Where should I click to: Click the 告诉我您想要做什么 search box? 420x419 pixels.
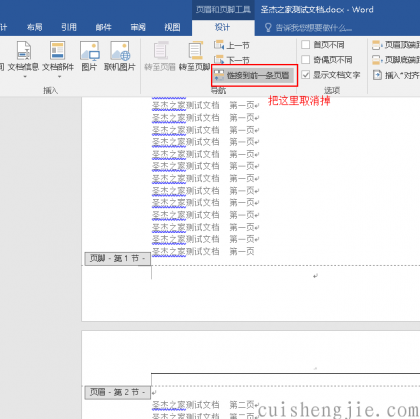(x=313, y=28)
